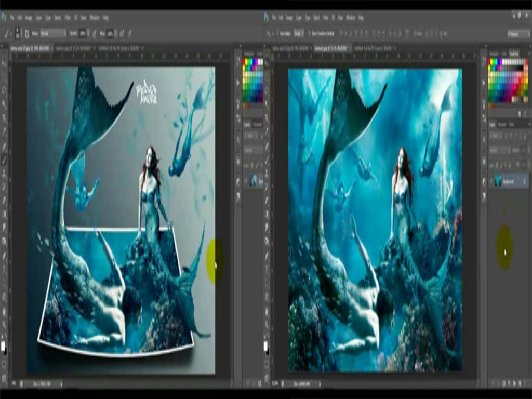Screen dimensions: 532x399
Task: Select the Pen tool in left Photoshop window
Action: [x=4, y=255]
